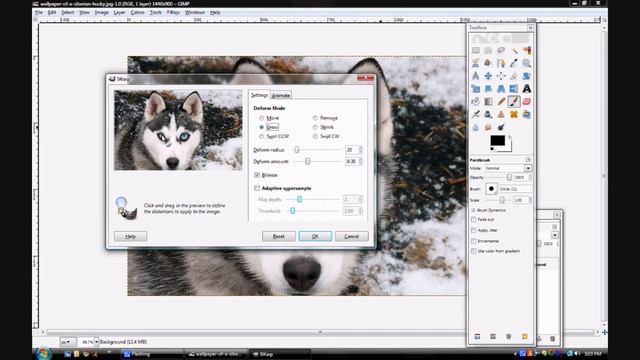Viewport: 640px width, 360px height.
Task: Select the Perspective tool
Action: click(501, 89)
